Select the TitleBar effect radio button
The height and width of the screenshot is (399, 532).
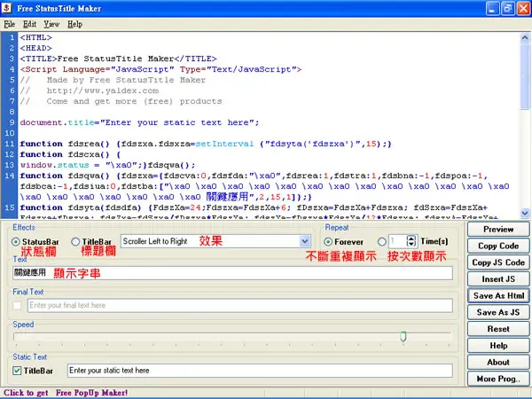click(x=75, y=242)
